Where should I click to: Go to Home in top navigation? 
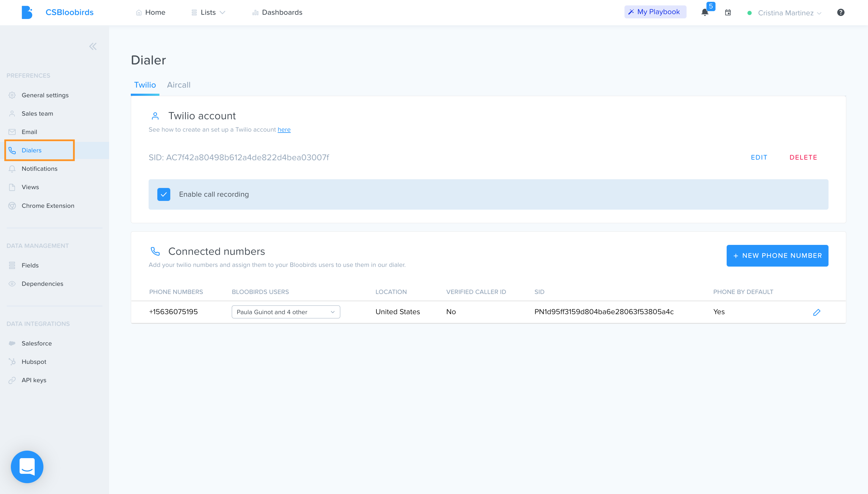150,13
